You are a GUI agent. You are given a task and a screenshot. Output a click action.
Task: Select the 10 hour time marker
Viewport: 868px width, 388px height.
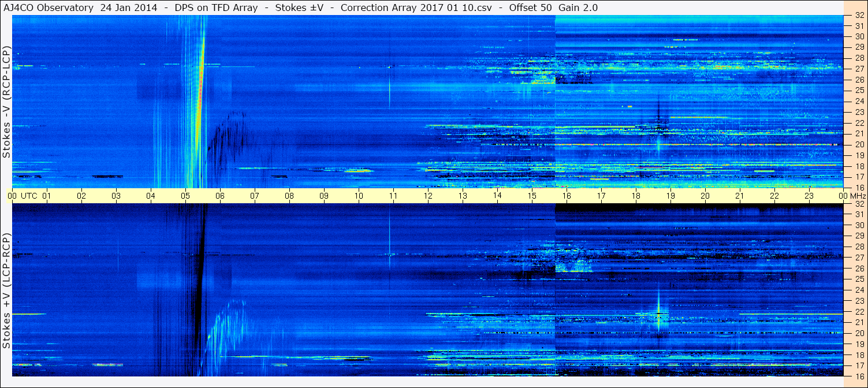tap(359, 196)
